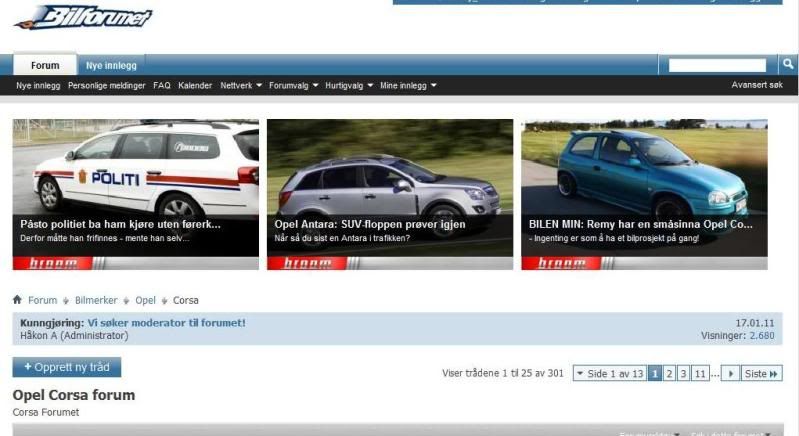Click the search magnifier icon
The image size is (799, 436).
pyautogui.click(x=788, y=64)
